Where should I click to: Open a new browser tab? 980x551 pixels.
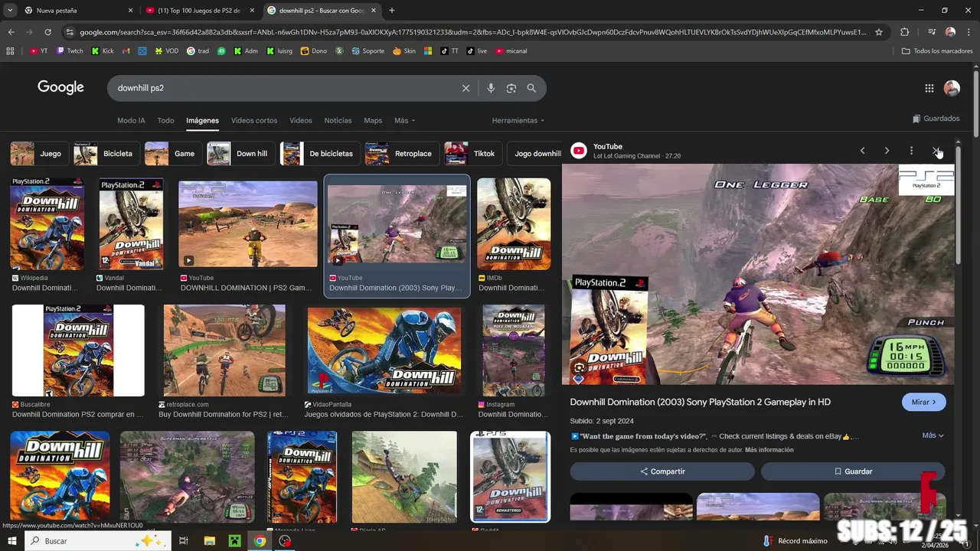pos(392,11)
